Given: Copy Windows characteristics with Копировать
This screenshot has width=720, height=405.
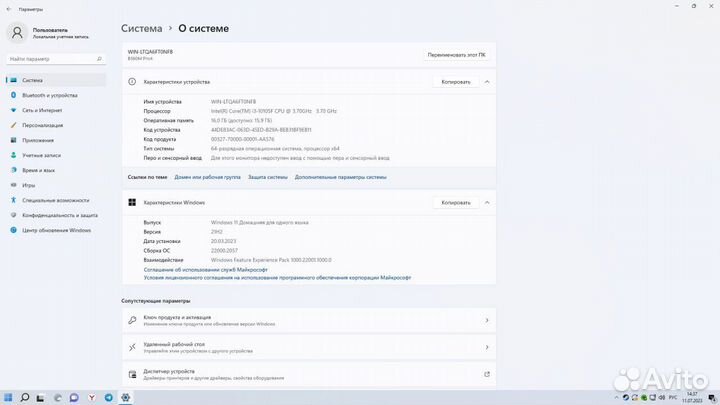Looking at the screenshot, I should tap(456, 202).
